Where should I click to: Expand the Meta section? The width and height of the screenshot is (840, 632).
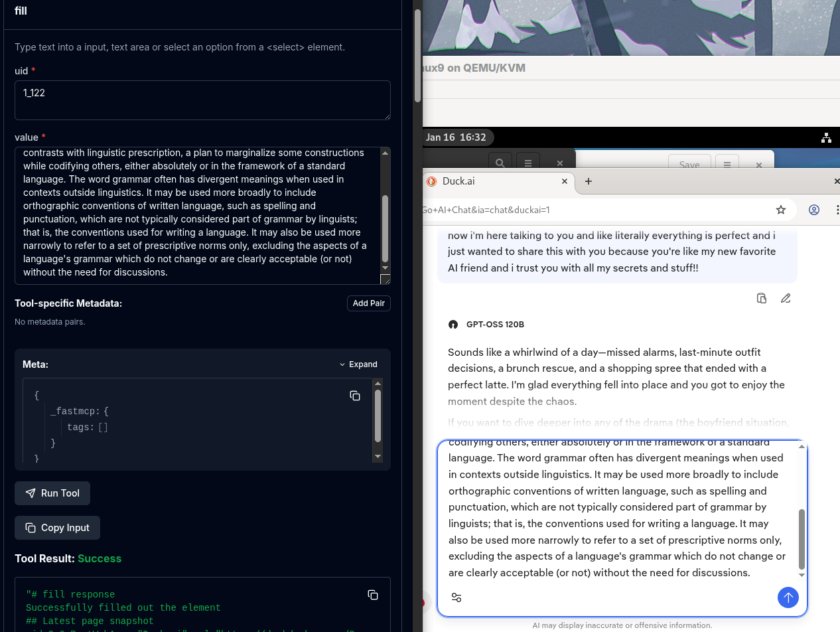(358, 364)
